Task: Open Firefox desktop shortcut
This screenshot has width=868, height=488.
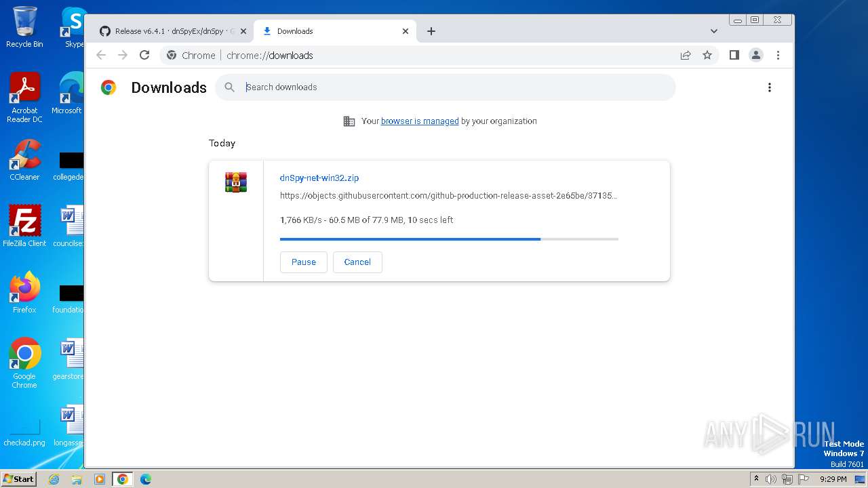Action: (x=24, y=293)
